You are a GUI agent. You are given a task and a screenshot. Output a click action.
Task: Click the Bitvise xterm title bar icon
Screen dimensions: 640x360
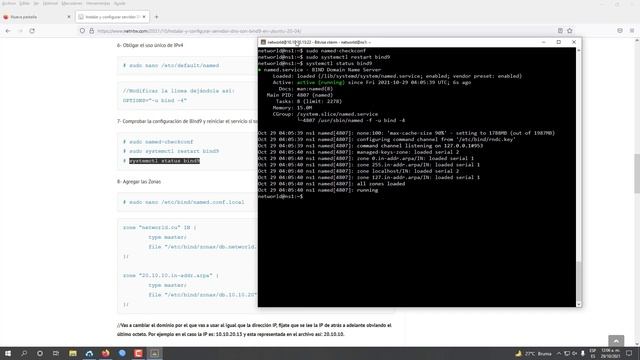263,42
